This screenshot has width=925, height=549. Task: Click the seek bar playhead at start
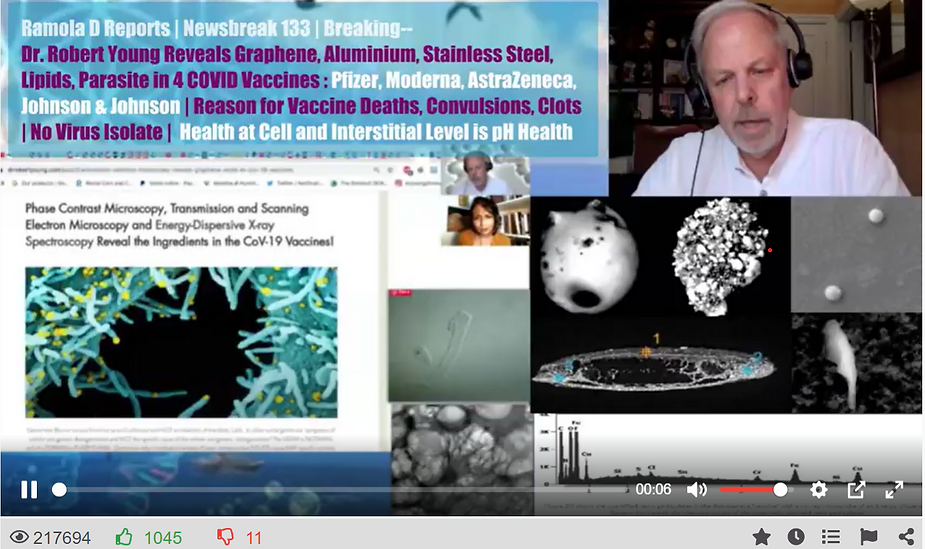tap(59, 490)
